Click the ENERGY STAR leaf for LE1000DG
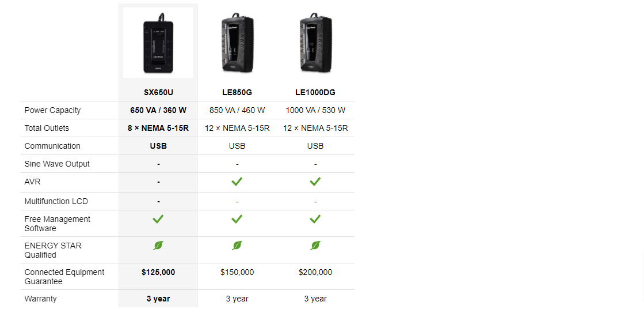This screenshot has height=313, width=644. click(x=315, y=246)
